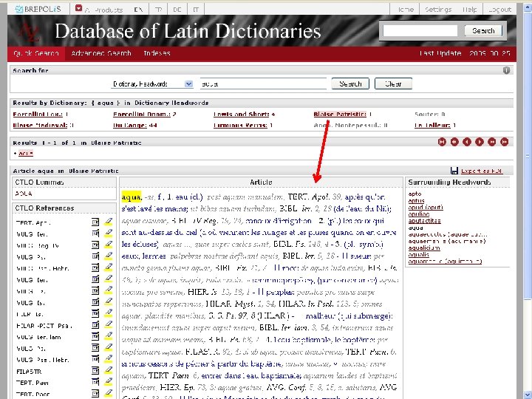Image resolution: width=532 pixels, height=399 pixels.
Task: Open reference document icon for VULG Ier. lam
Action: (x=95, y=337)
